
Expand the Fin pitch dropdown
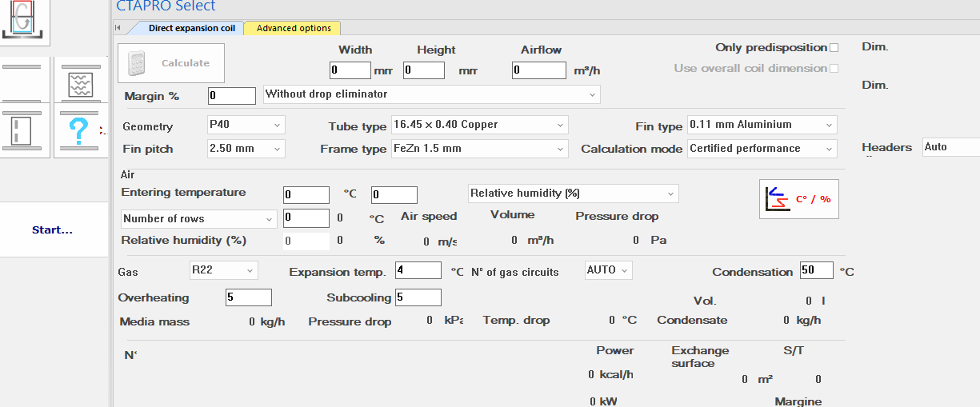(x=245, y=149)
